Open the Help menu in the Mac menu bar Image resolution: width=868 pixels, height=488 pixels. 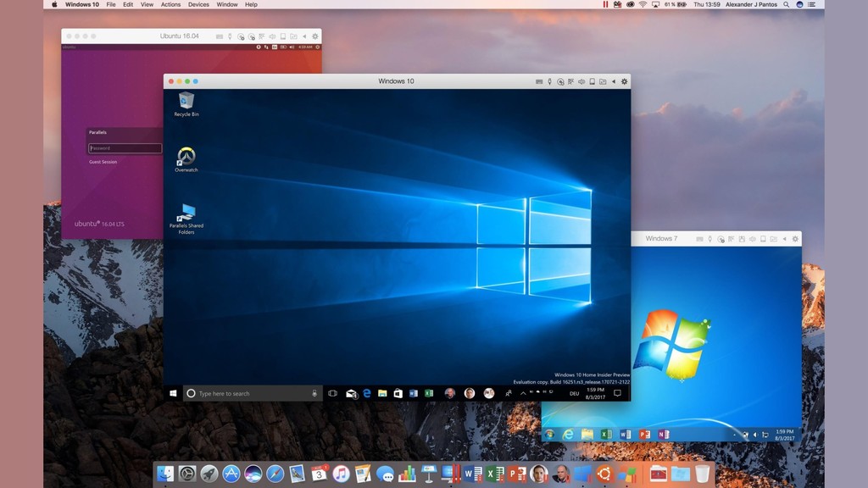pyautogui.click(x=251, y=4)
